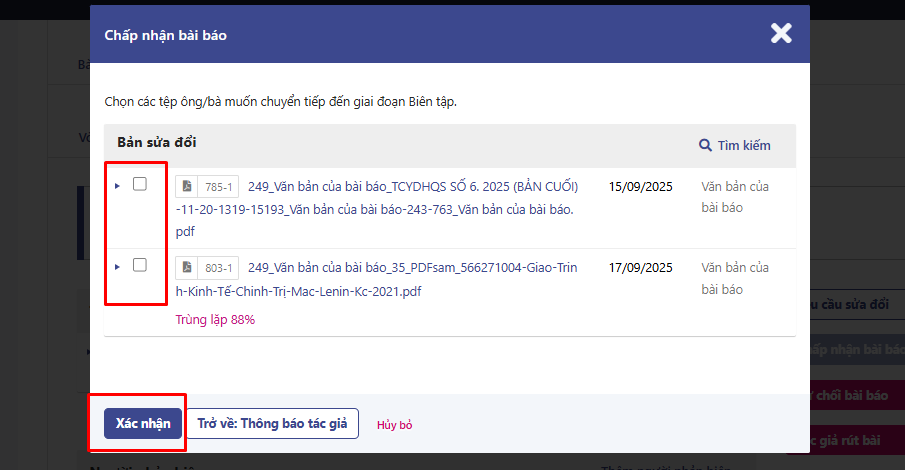Click the 17/09/2025 date cell
This screenshot has width=905, height=470.
[x=640, y=268]
